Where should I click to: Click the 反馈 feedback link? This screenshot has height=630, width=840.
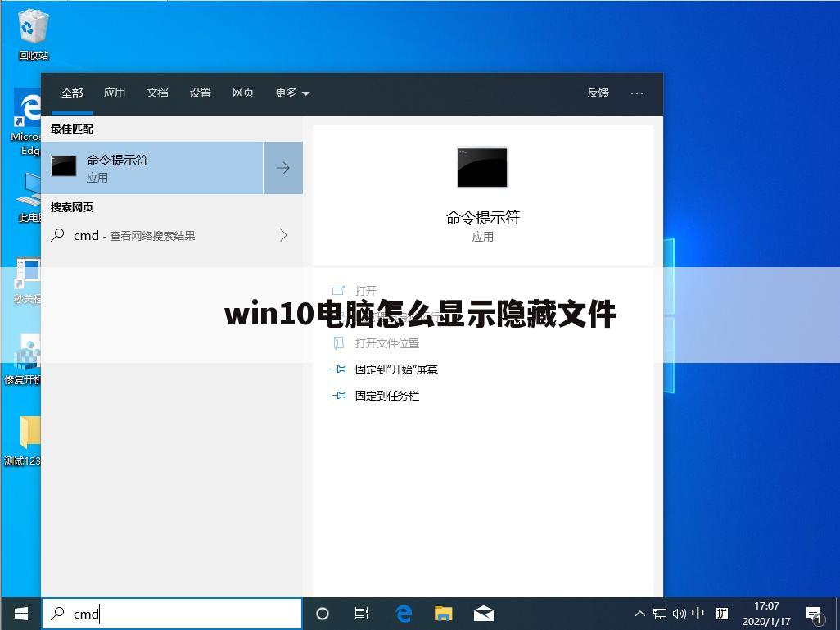click(598, 93)
